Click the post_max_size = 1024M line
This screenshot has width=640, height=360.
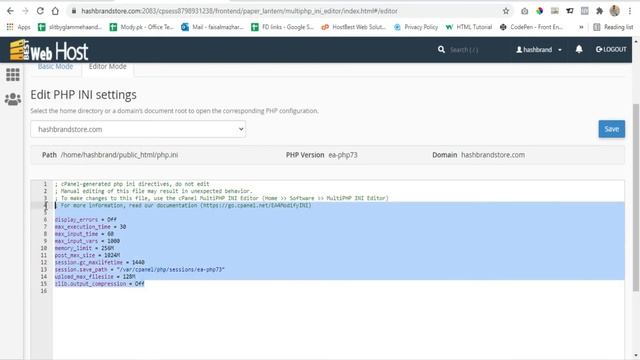click(87, 255)
